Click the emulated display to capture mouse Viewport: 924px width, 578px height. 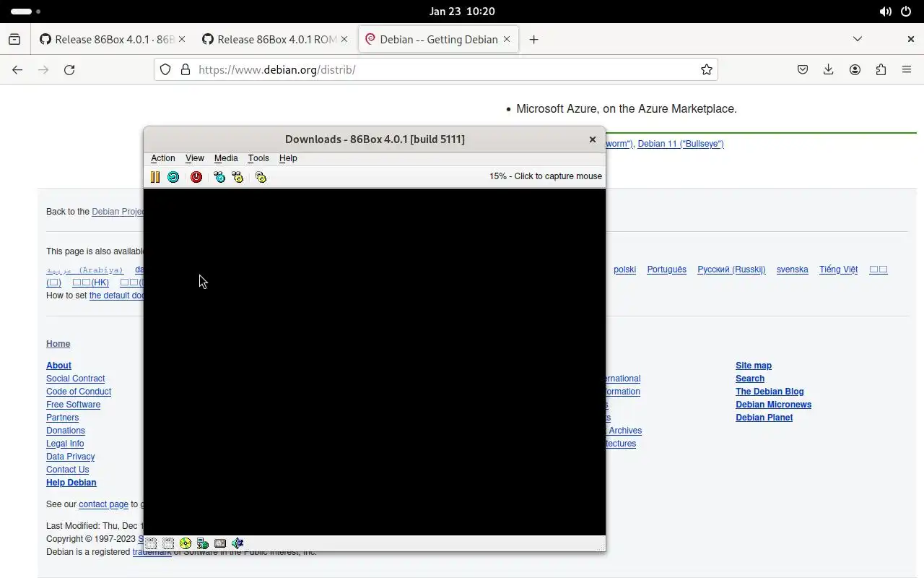pyautogui.click(x=375, y=362)
